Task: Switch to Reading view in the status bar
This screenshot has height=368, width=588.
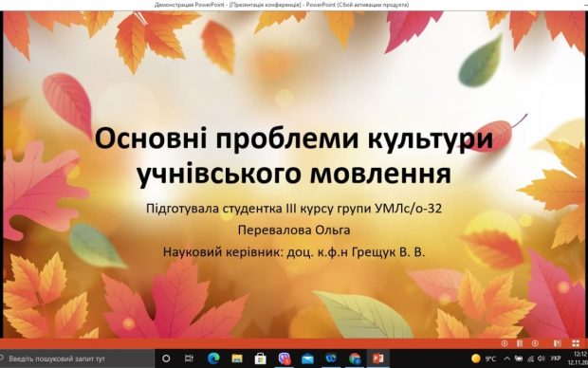Action: click(558, 343)
